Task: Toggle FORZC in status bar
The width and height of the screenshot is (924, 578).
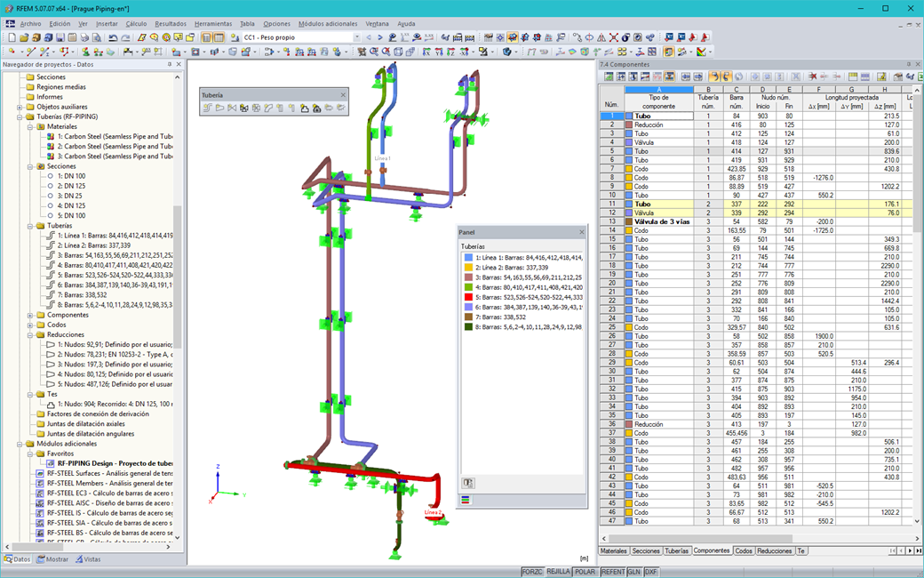Action: click(x=532, y=572)
